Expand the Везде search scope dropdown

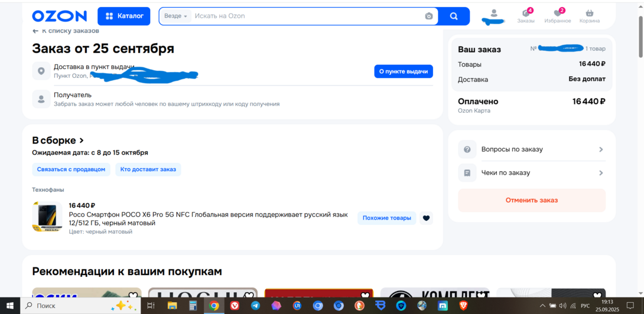click(175, 16)
